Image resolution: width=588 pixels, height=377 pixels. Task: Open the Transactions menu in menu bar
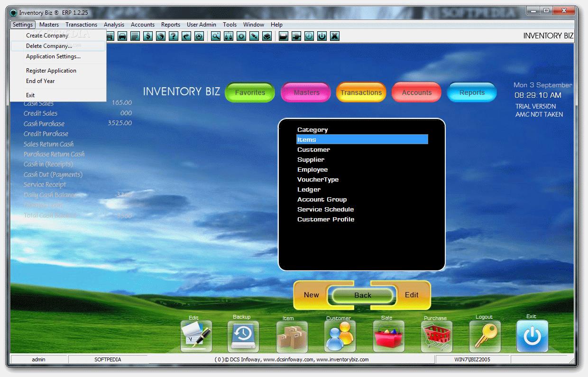click(82, 25)
